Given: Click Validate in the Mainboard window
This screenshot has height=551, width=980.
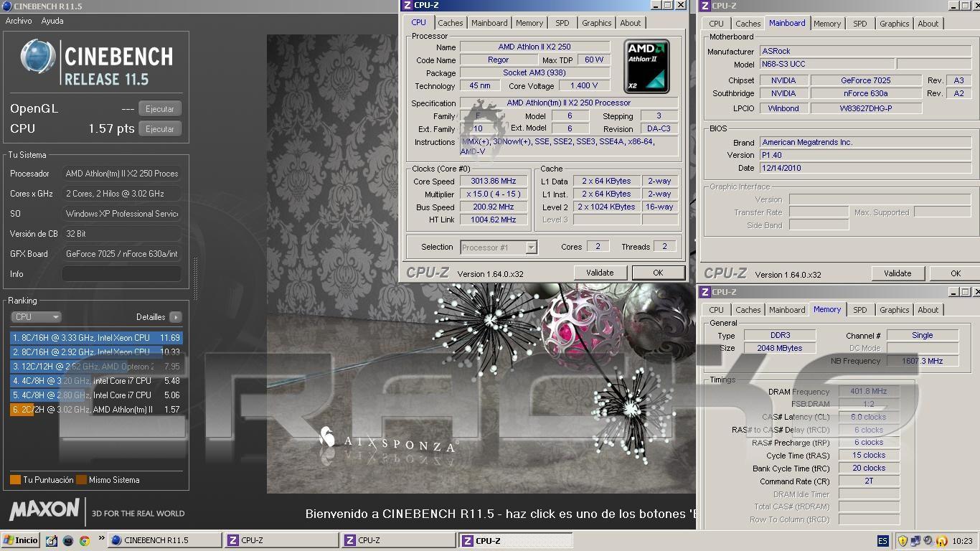Looking at the screenshot, I should coord(897,273).
